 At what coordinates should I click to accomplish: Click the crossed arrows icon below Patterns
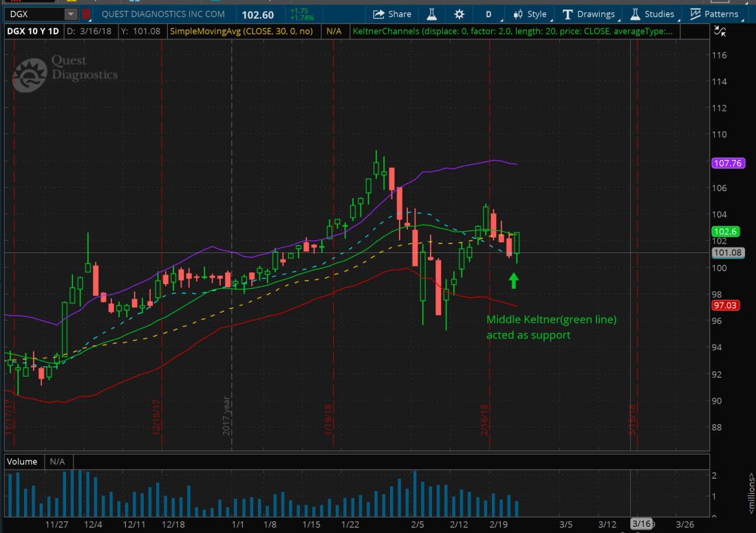(x=720, y=30)
